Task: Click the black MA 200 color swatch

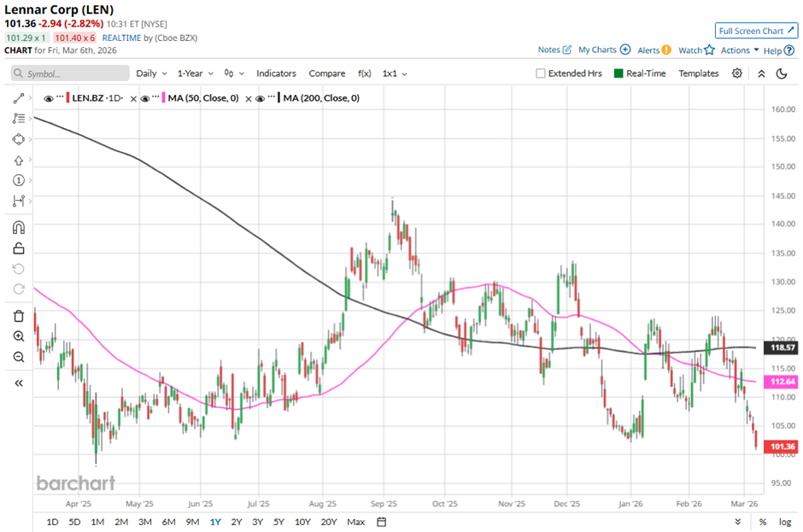Action: [278, 98]
